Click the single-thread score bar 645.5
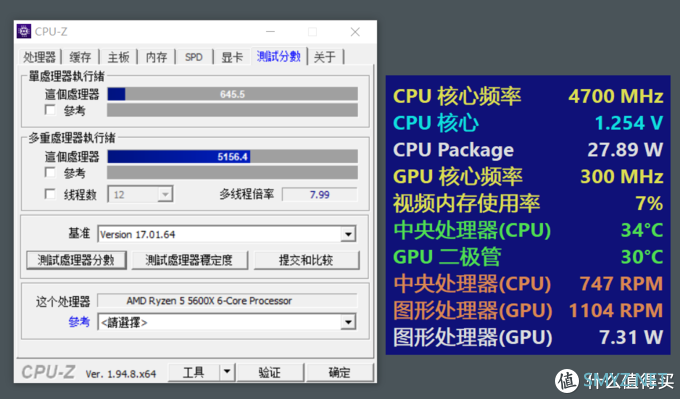680x399 pixels. (232, 94)
